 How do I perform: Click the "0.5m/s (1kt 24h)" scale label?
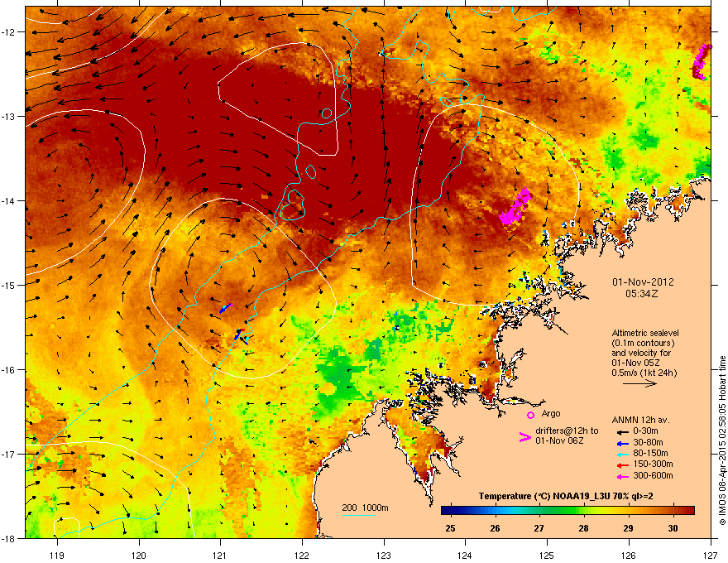pos(644,373)
